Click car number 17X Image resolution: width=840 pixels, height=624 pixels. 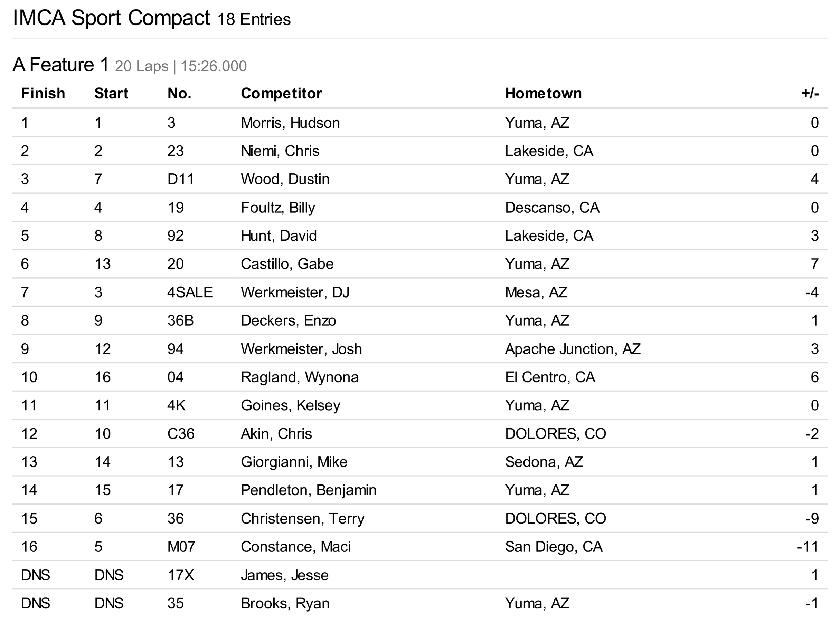click(180, 575)
